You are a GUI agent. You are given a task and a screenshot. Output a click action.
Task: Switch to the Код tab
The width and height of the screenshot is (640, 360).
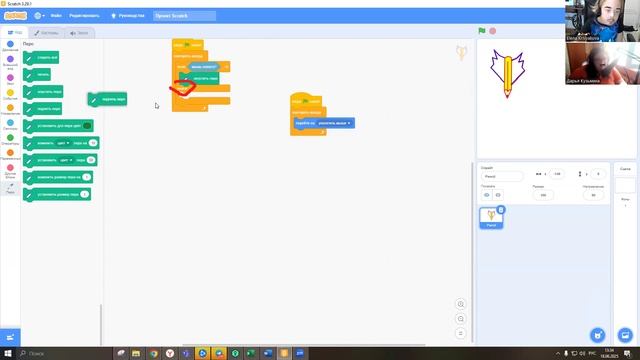(15, 33)
